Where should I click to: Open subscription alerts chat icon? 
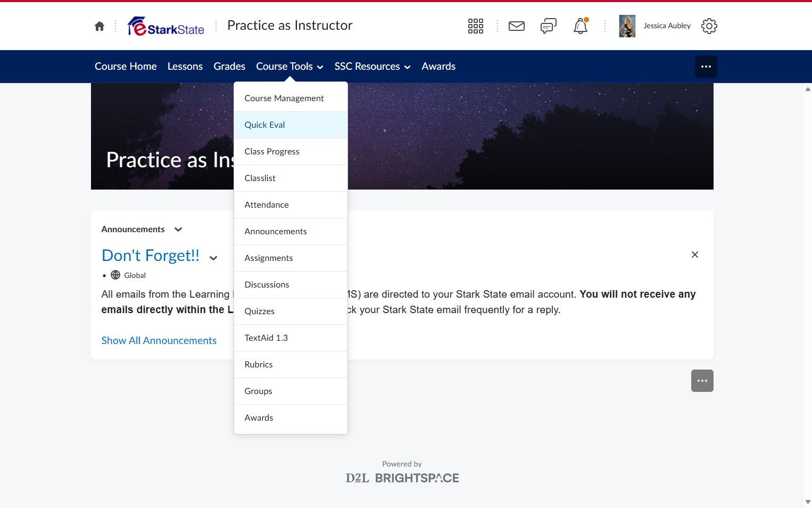pos(549,26)
